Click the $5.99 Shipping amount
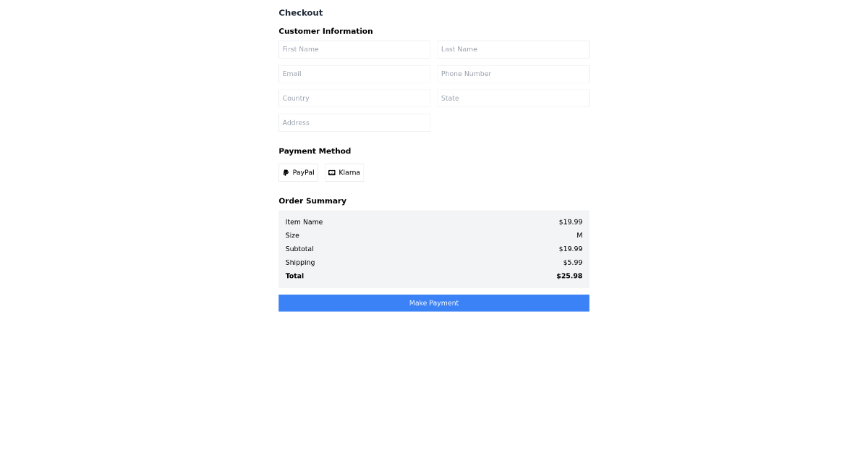868x456 pixels. coord(572,262)
